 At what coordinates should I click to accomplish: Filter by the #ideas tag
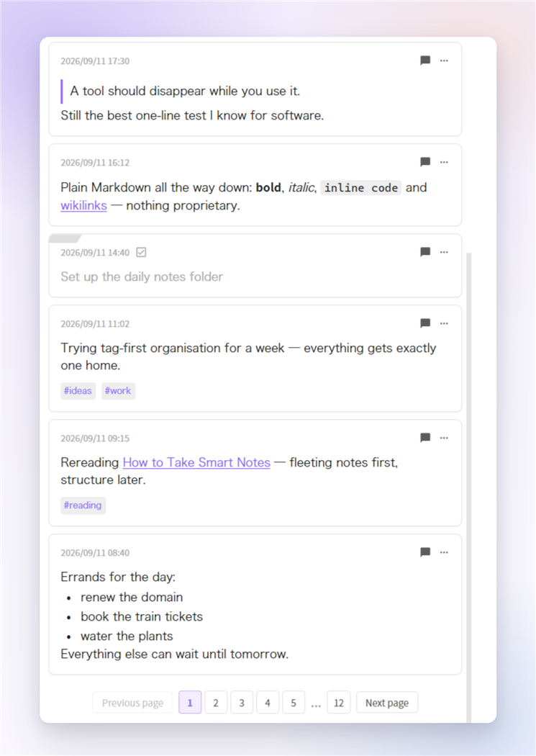[78, 391]
